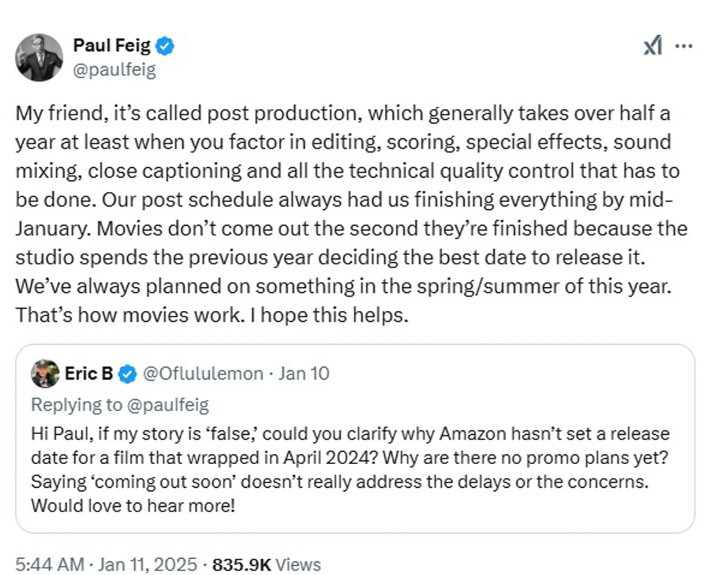The image size is (728, 575).
Task: Click the Eric B display name
Action: click(88, 374)
